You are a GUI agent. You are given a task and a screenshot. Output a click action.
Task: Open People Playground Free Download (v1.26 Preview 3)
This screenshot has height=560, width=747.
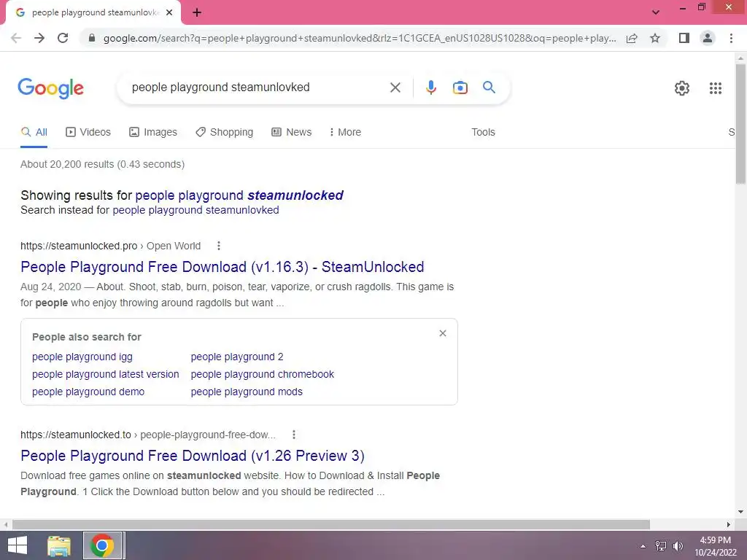193,456
